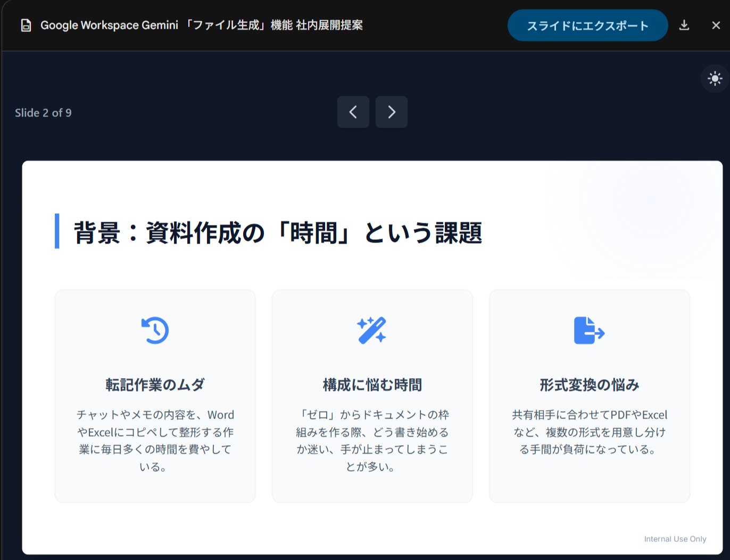The image size is (730, 560).
Task: Click the document title Google Workspace Gemini text
Action: click(202, 25)
